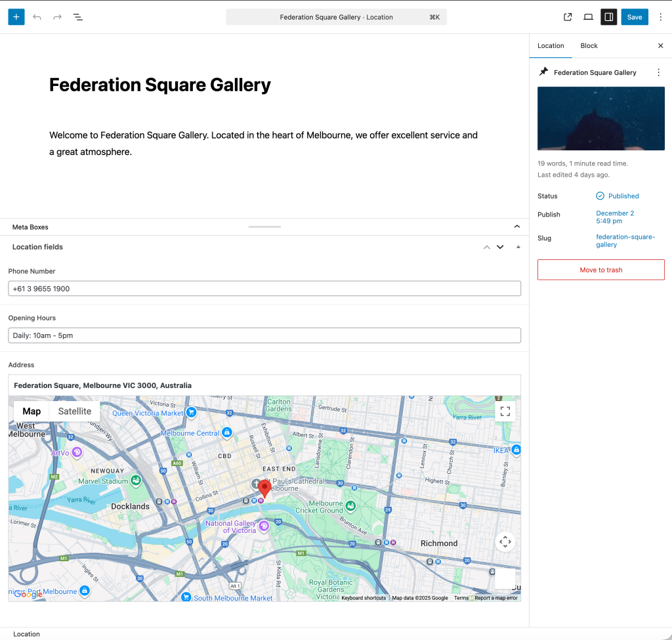Image resolution: width=672 pixels, height=640 pixels.
Task: Switch map to Satellite view
Action: click(75, 412)
